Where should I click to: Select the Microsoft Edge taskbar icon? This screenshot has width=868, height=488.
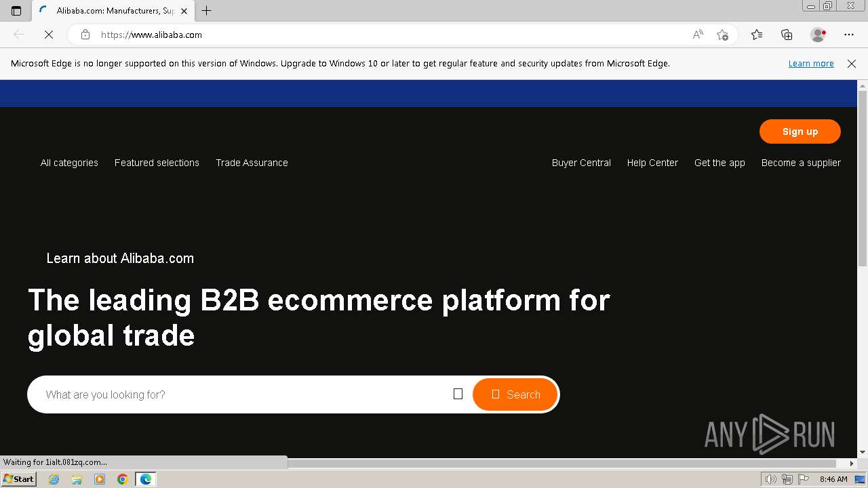[146, 479]
